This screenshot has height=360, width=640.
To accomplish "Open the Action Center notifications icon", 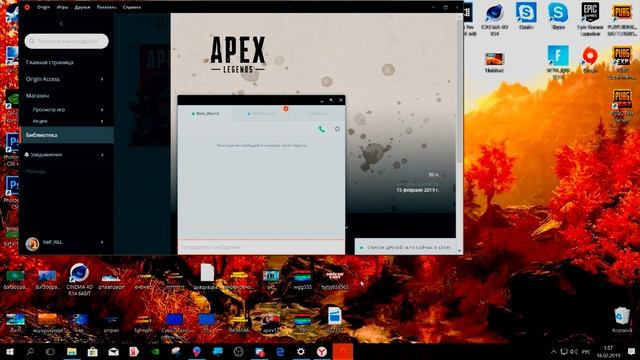I will point(631,352).
